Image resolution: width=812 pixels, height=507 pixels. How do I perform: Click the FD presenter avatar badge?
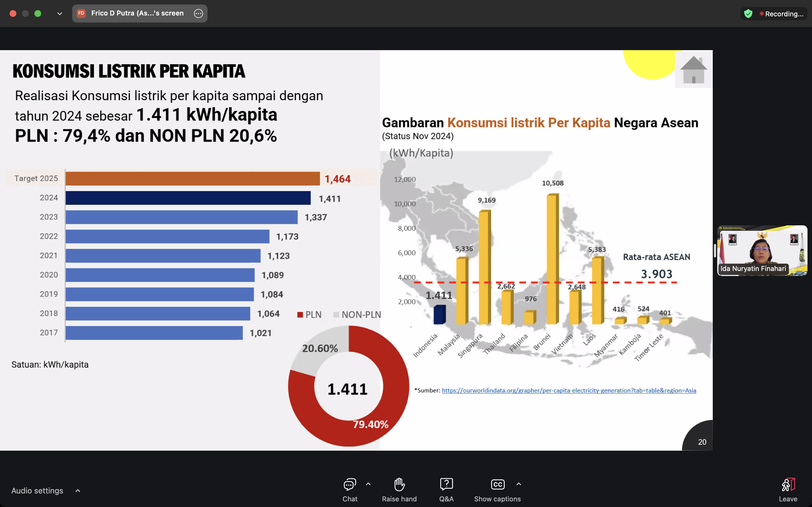(81, 14)
